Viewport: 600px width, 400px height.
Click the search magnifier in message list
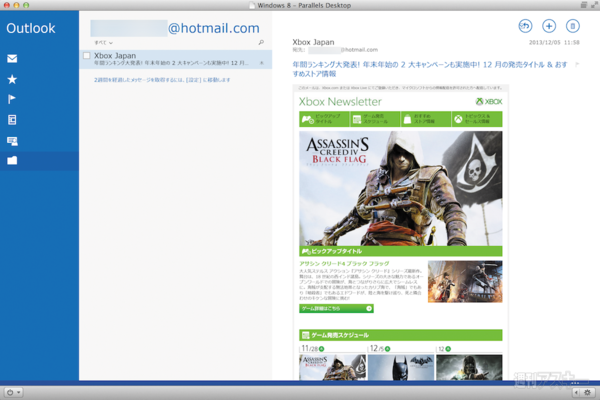coord(261,42)
